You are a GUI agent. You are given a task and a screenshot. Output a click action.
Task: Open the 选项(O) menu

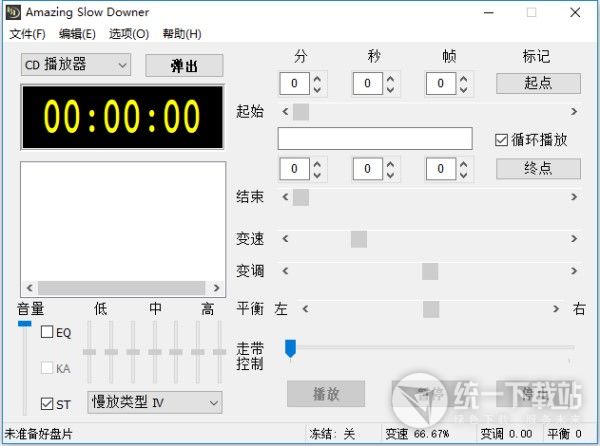pyautogui.click(x=129, y=34)
